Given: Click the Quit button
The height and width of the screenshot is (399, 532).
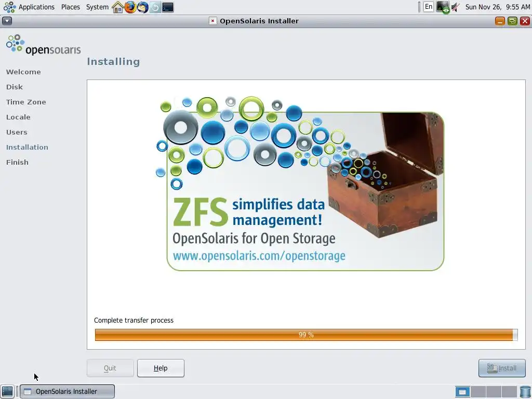Looking at the screenshot, I should pyautogui.click(x=110, y=368).
